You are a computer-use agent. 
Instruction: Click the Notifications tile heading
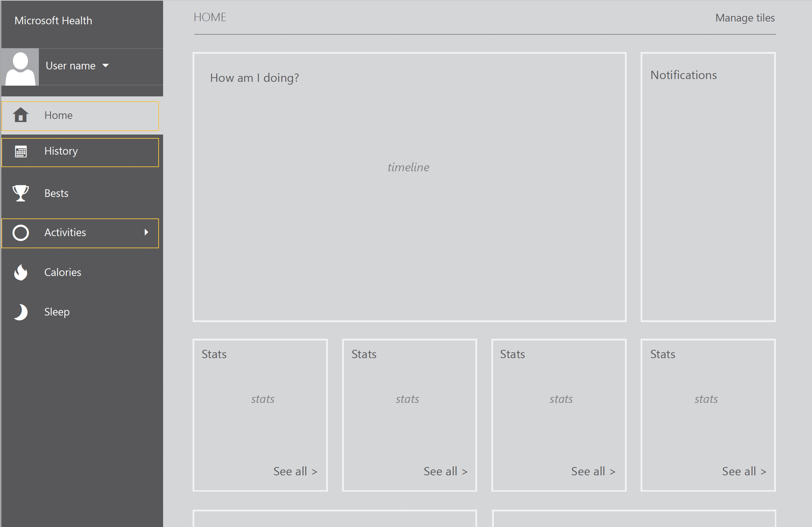coord(683,75)
